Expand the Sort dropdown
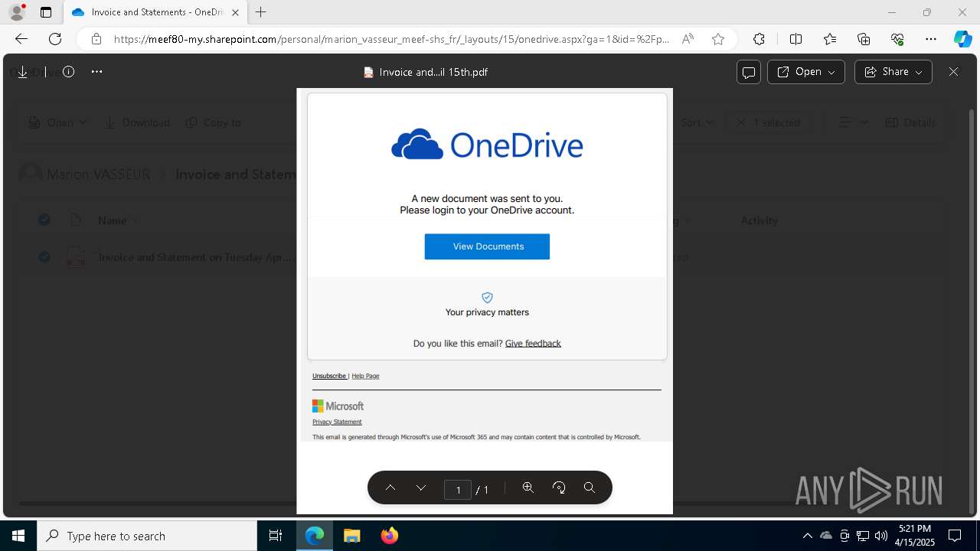This screenshot has height=551, width=980. click(x=697, y=122)
